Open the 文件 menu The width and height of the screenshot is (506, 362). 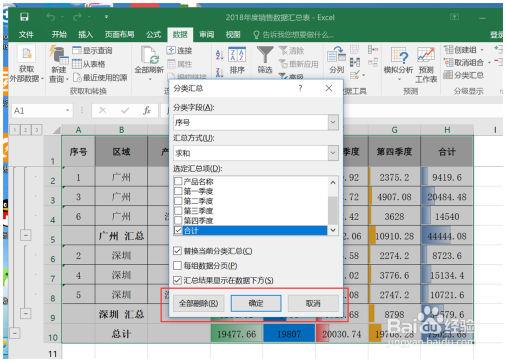[26, 34]
